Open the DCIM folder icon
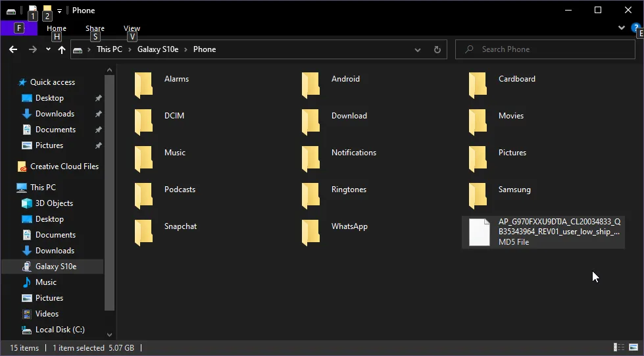This screenshot has height=356, width=644. [x=143, y=122]
